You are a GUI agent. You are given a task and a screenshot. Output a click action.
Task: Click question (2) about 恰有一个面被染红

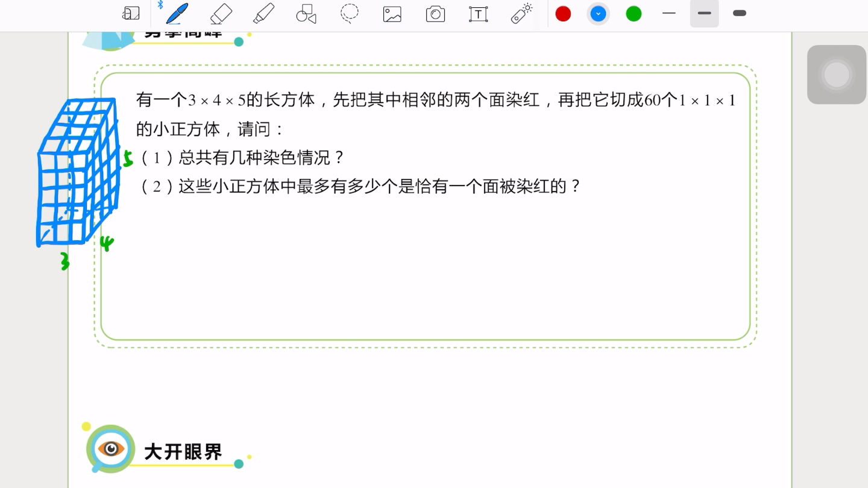[359, 186]
